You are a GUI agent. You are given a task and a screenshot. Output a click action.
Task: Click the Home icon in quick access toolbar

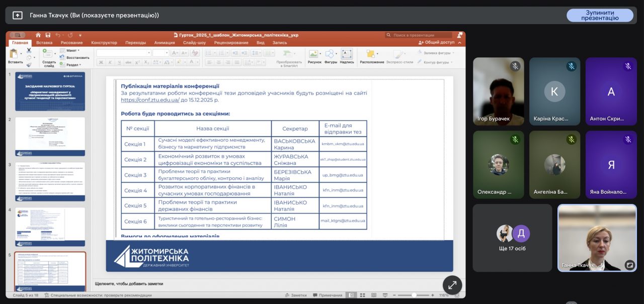[x=38, y=35]
